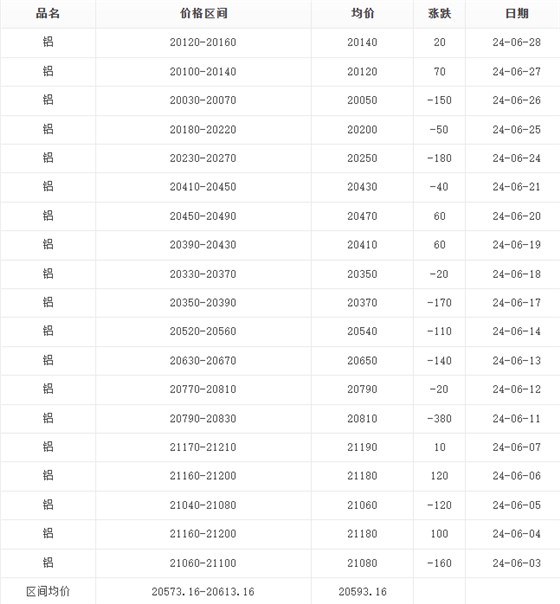
Task: Click date cell 24-06-03
Action: coord(516,563)
